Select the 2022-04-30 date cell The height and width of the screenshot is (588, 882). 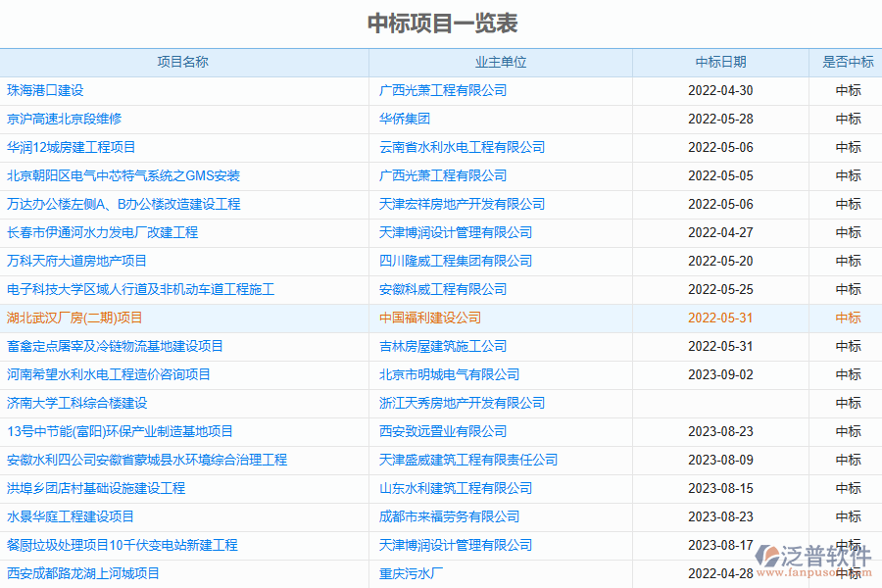click(x=720, y=90)
